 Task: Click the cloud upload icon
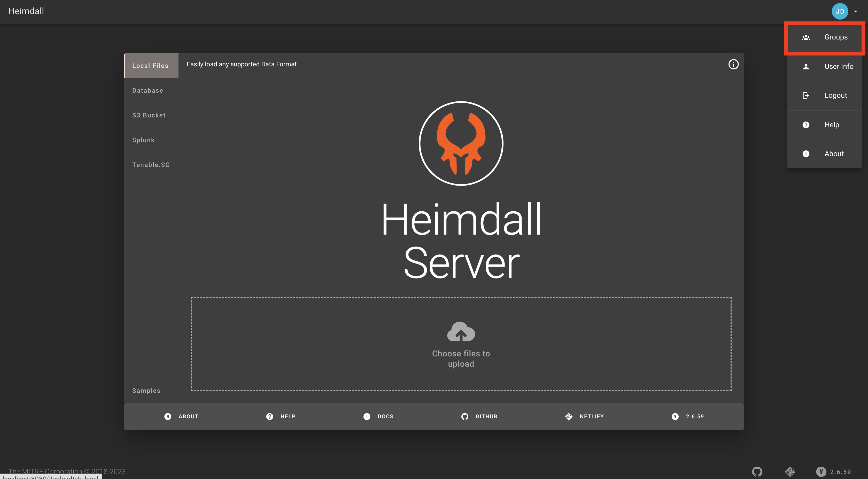(461, 332)
